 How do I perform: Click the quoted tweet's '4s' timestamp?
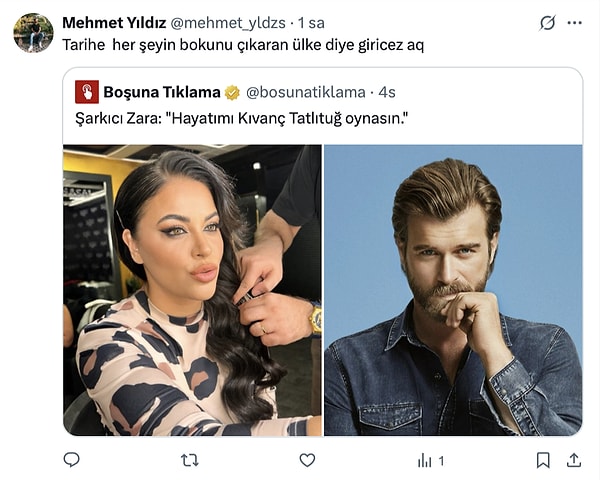pyautogui.click(x=387, y=92)
